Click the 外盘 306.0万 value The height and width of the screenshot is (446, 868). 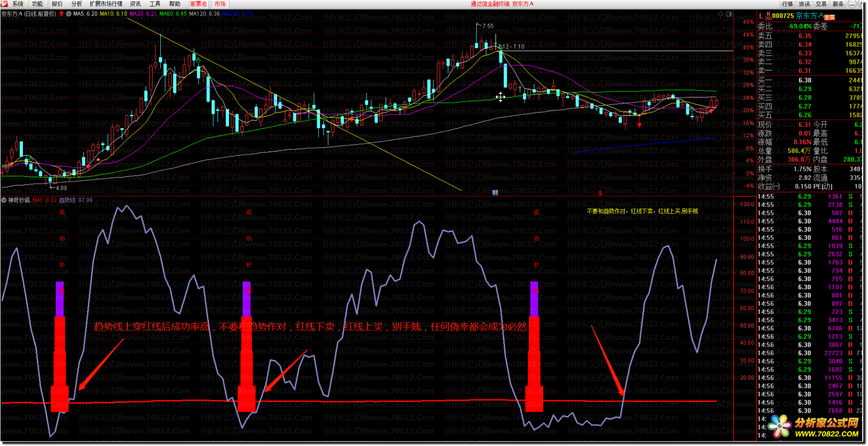pos(800,159)
